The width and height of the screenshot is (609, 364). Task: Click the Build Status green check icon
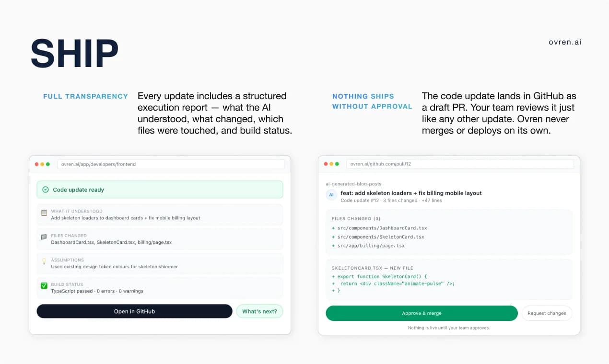tap(44, 285)
